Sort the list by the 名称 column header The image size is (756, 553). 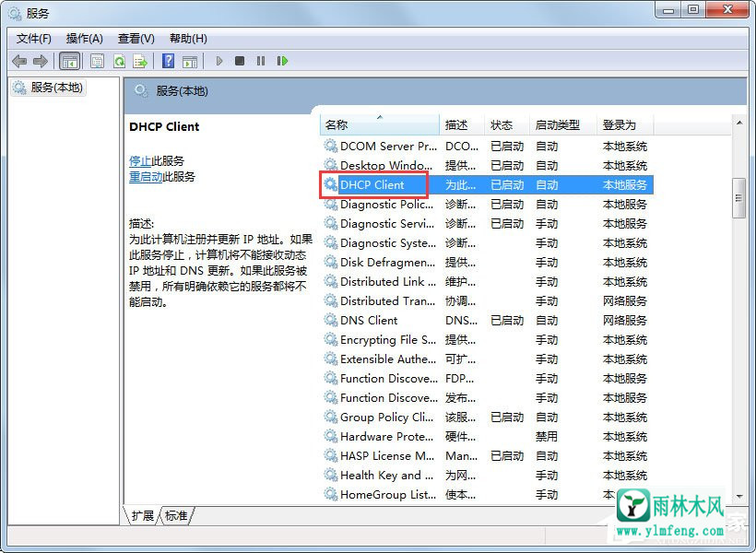coord(337,125)
